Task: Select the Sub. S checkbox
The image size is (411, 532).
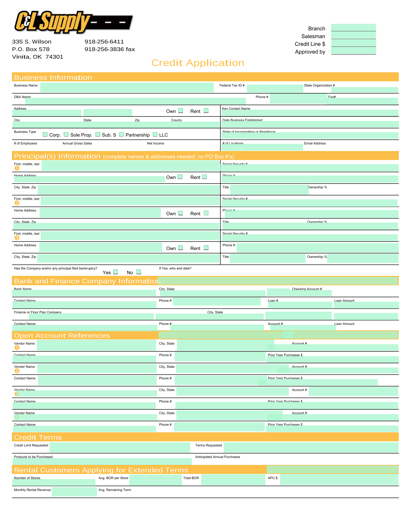Action: (x=98, y=135)
